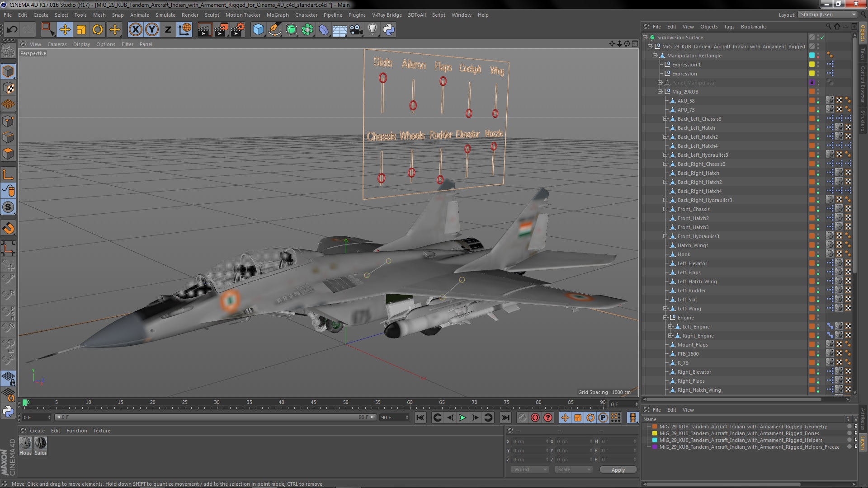Click cyan layer swatch of Helpers layer
868x488 pixels.
[x=654, y=440]
